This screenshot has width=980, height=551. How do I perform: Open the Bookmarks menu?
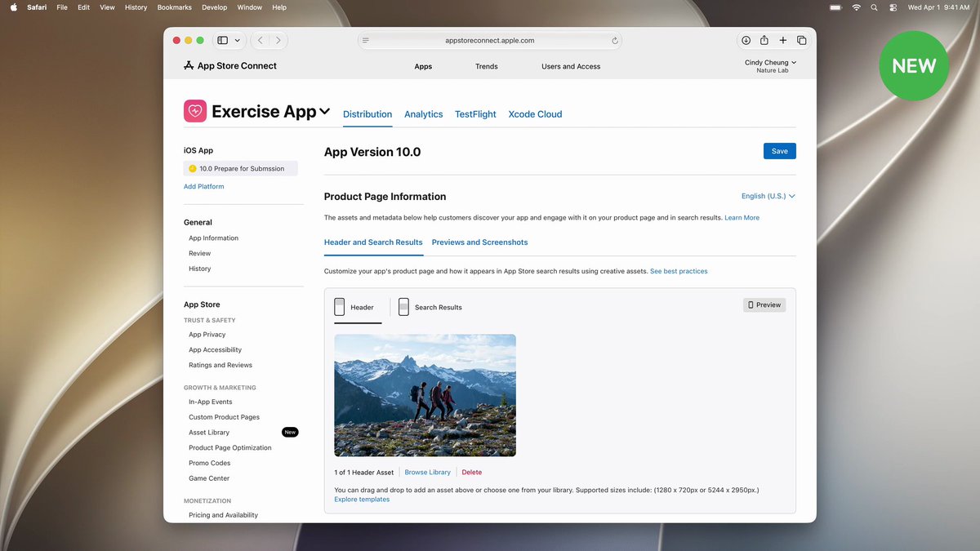(x=175, y=7)
